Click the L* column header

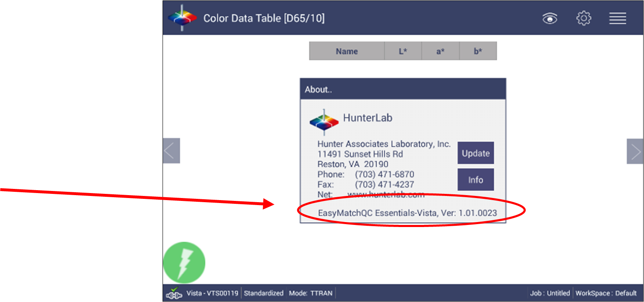[403, 51]
